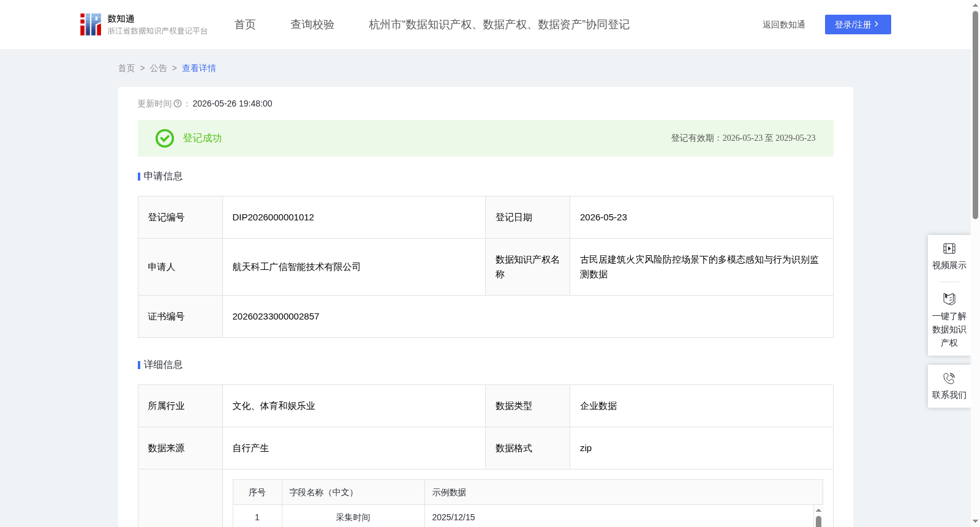
Task: Go to 首页 in the breadcrumb
Action: (127, 69)
